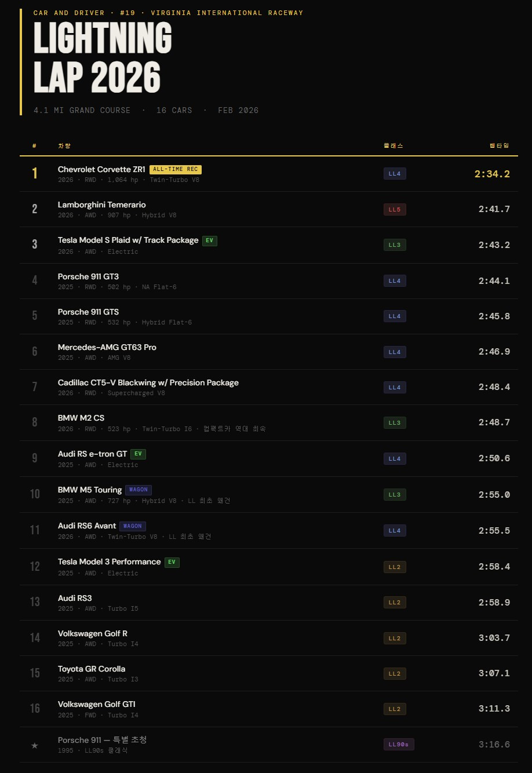The width and height of the screenshot is (532, 773).
Task: Click the EV badge beside Tesla Model 3 Performance
Action: click(x=172, y=562)
